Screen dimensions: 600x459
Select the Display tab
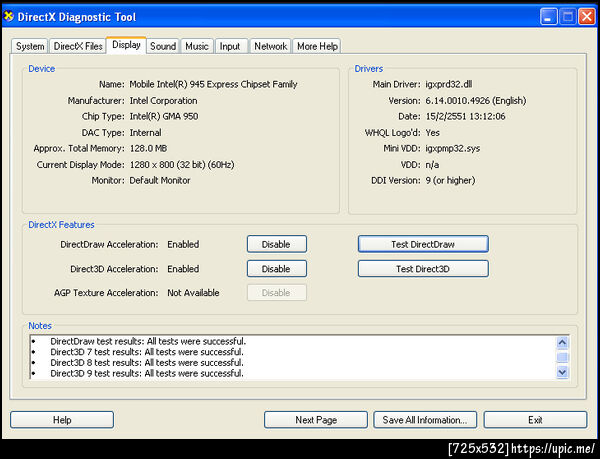coord(126,45)
